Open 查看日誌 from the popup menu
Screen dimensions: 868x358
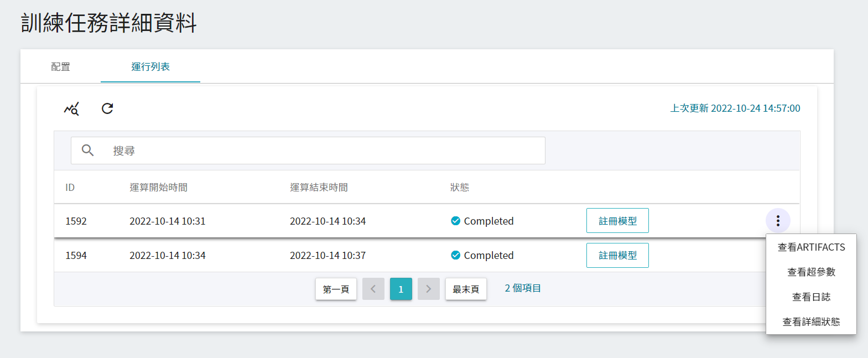(811, 297)
